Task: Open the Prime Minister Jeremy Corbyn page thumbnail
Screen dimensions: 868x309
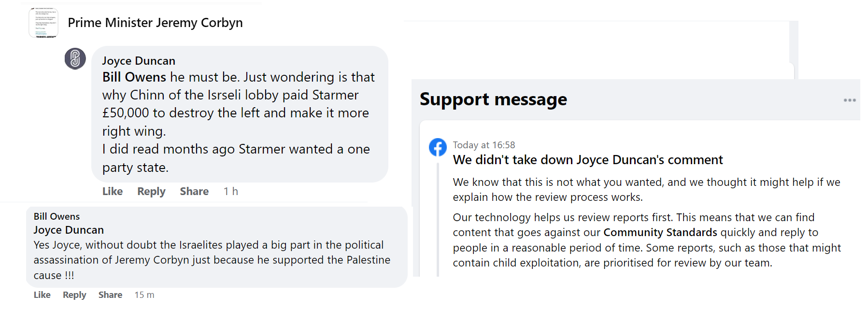Action: click(43, 23)
